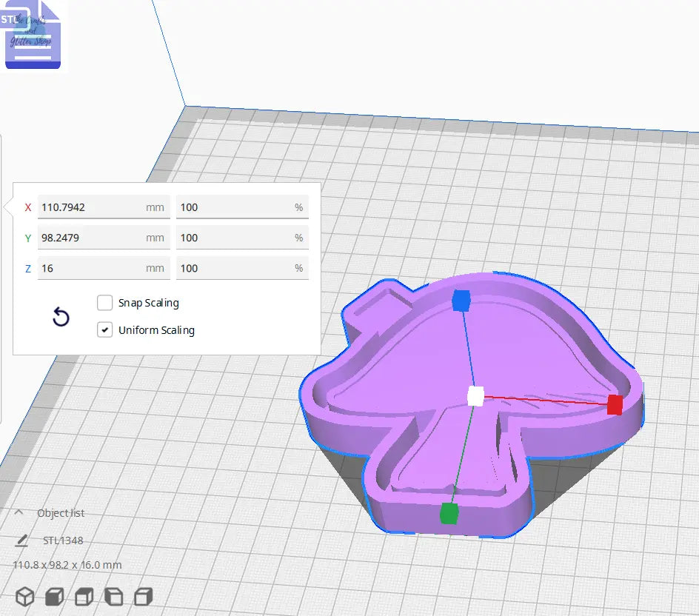This screenshot has height=616, width=699.
Task: Enable Snap Scaling
Action: click(x=104, y=303)
